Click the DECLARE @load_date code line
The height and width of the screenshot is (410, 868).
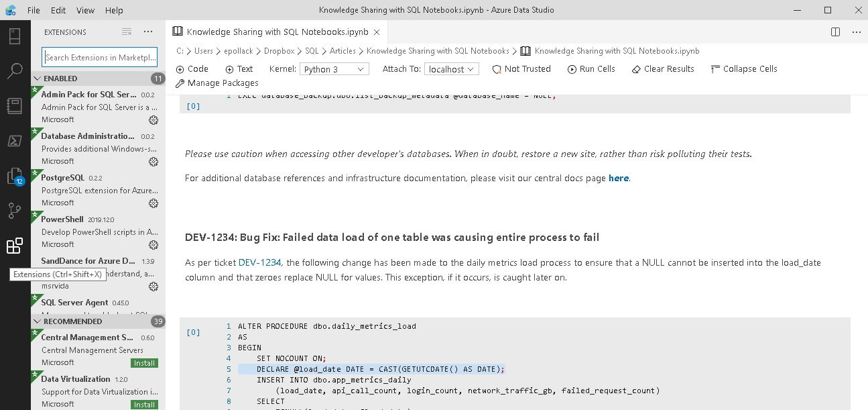click(381, 369)
